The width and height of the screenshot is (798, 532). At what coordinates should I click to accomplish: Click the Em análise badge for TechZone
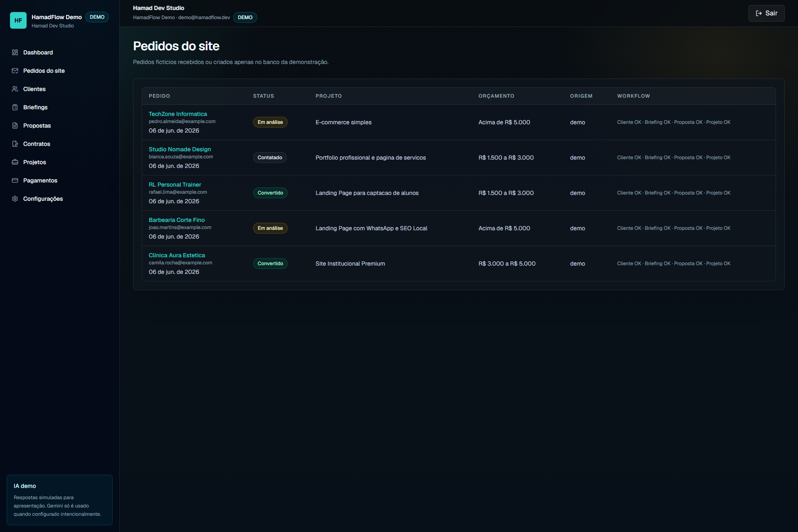(x=270, y=122)
